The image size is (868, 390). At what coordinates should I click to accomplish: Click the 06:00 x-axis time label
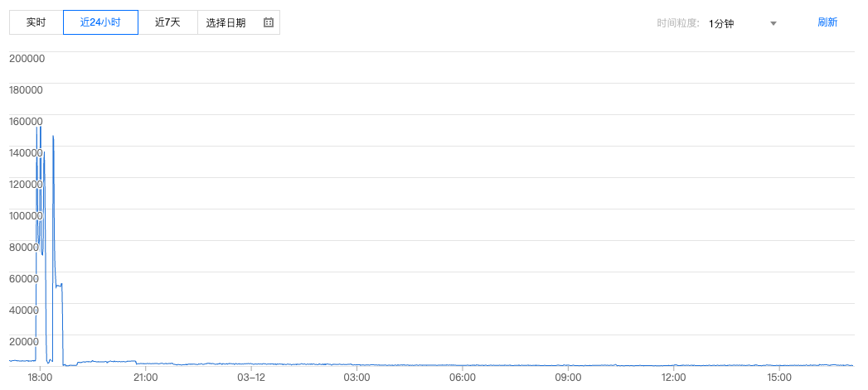click(x=463, y=378)
